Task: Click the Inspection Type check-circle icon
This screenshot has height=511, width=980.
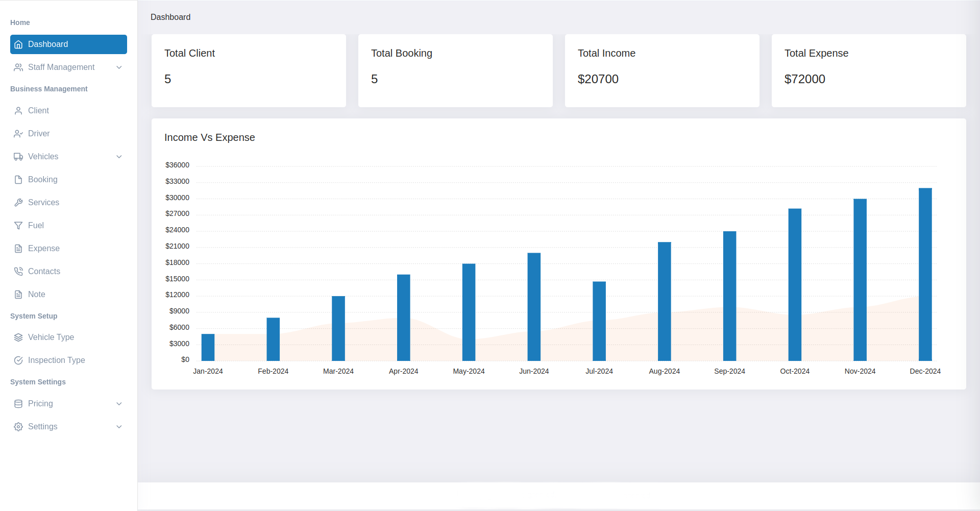Action: [18, 360]
